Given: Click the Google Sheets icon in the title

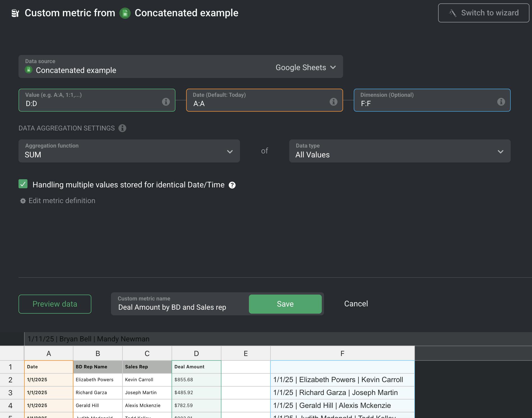Looking at the screenshot, I should pyautogui.click(x=125, y=13).
